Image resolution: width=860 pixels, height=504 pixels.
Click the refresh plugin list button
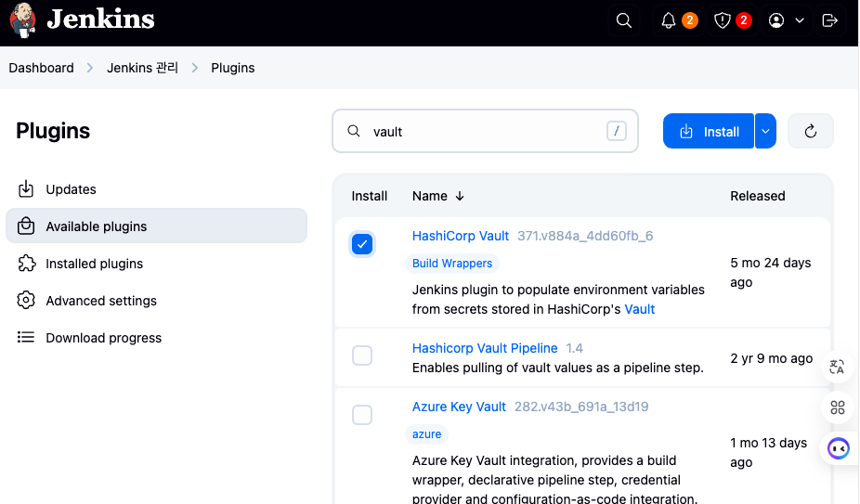pyautogui.click(x=811, y=131)
